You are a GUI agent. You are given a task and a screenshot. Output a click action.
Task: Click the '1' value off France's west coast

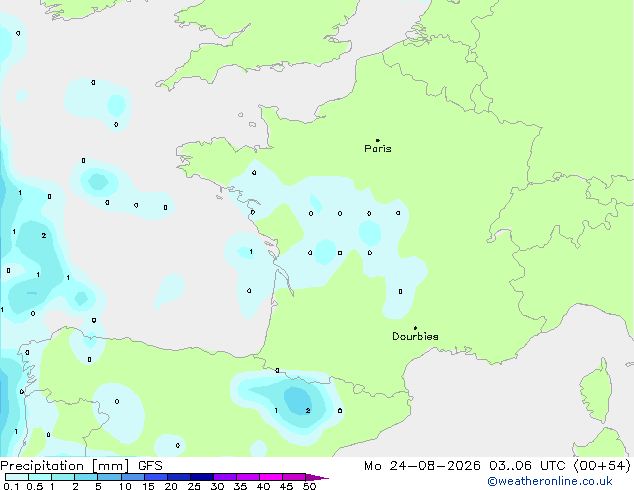(251, 251)
